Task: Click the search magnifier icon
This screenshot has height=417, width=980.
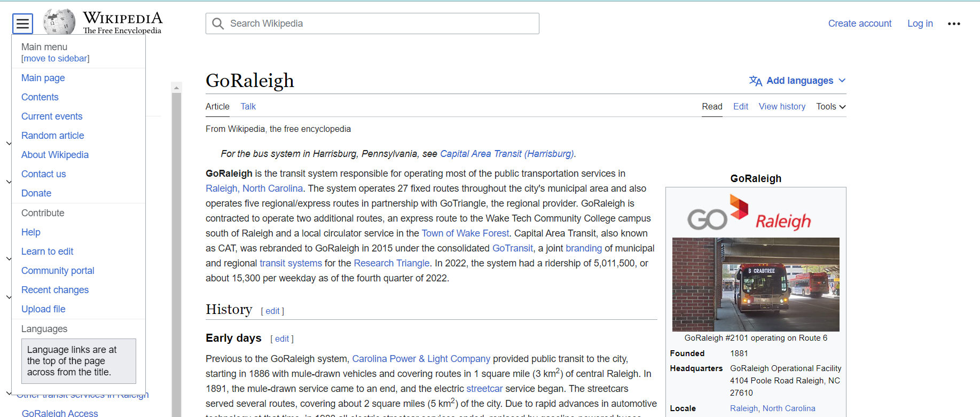Action: pyautogui.click(x=218, y=23)
